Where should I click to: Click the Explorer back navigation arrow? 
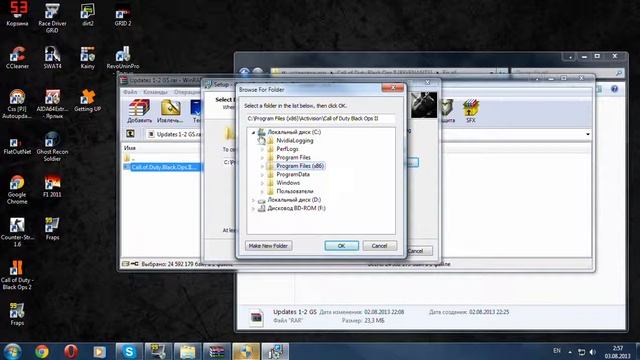244,73
